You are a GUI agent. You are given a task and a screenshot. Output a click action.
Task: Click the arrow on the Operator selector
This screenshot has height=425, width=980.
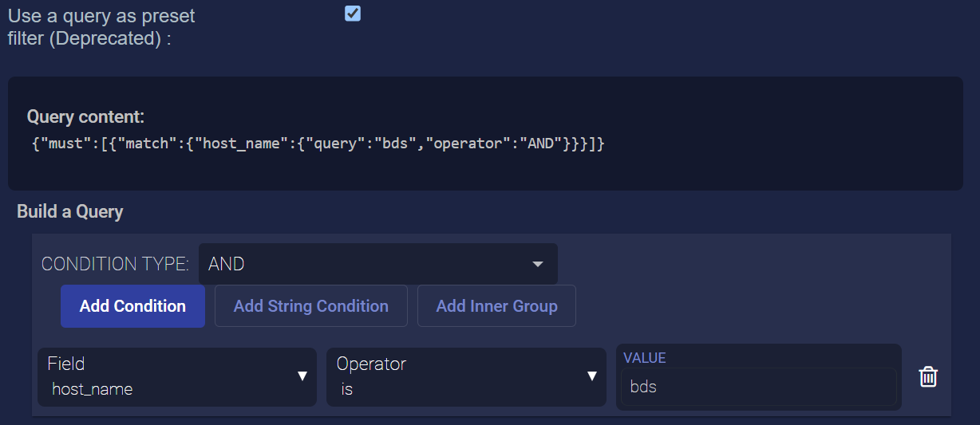[x=591, y=376]
